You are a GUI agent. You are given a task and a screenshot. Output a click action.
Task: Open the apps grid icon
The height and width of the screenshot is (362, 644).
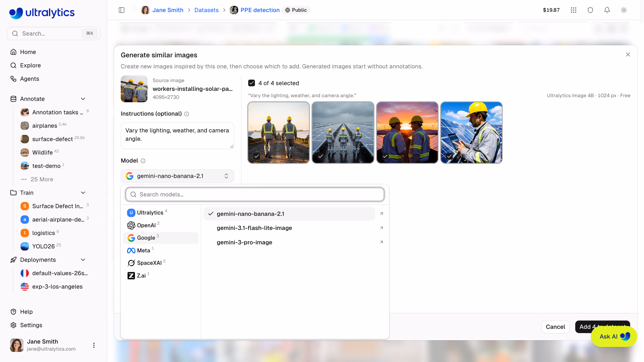(574, 10)
